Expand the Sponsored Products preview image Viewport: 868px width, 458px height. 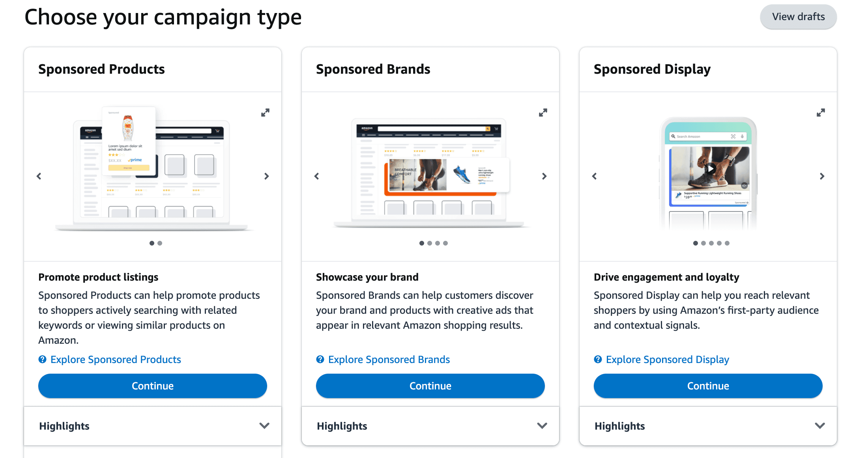[x=266, y=113]
